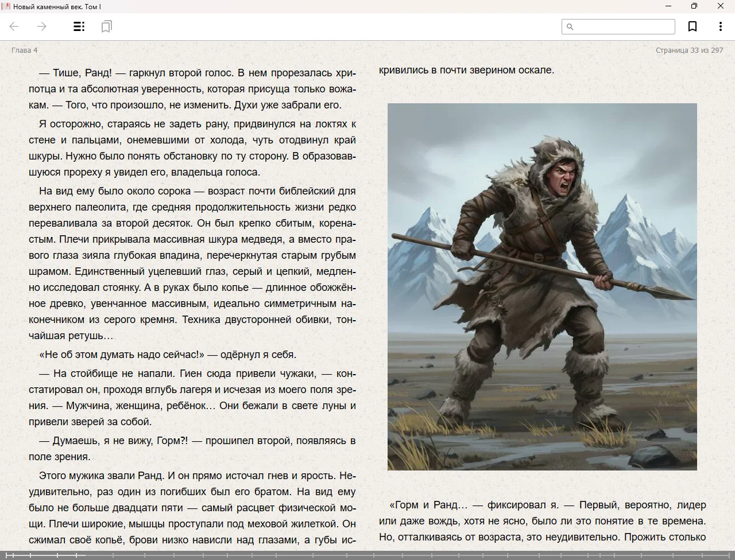Click the window title 'Новый каменный век. Том I'
This screenshot has height=560, width=735.
pos(57,6)
